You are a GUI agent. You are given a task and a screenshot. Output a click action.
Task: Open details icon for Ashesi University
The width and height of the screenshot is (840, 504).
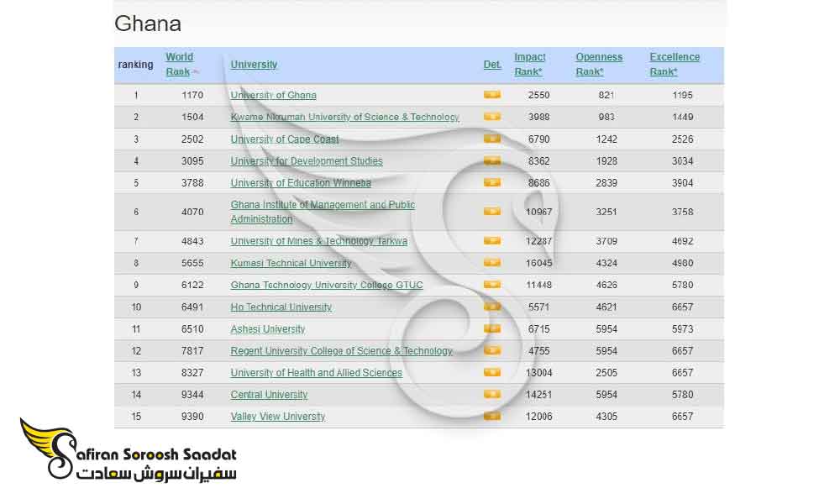[491, 328]
